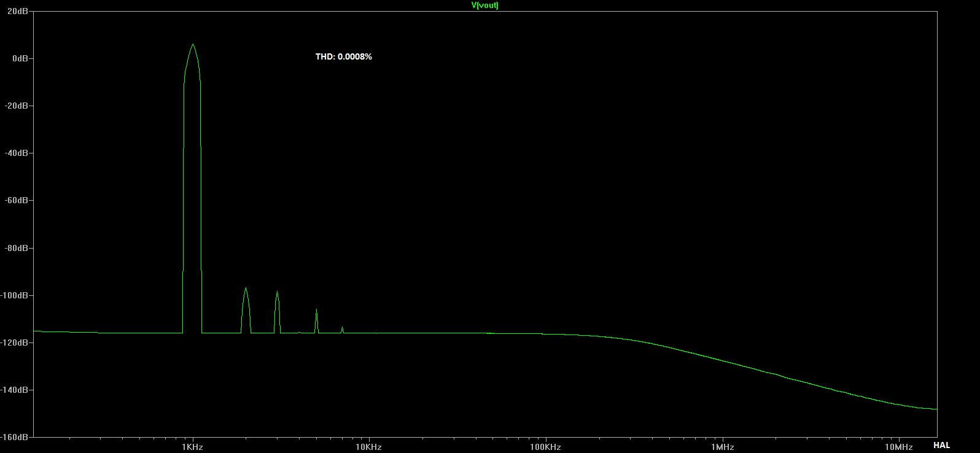Viewport: 980px width, 453px height.
Task: Click the fundamental peak at 1KHz
Action: [193, 44]
